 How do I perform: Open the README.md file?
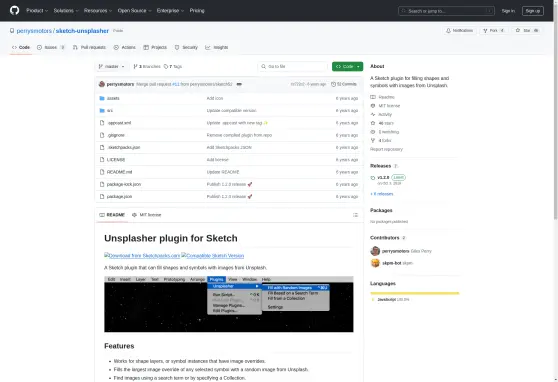point(120,172)
